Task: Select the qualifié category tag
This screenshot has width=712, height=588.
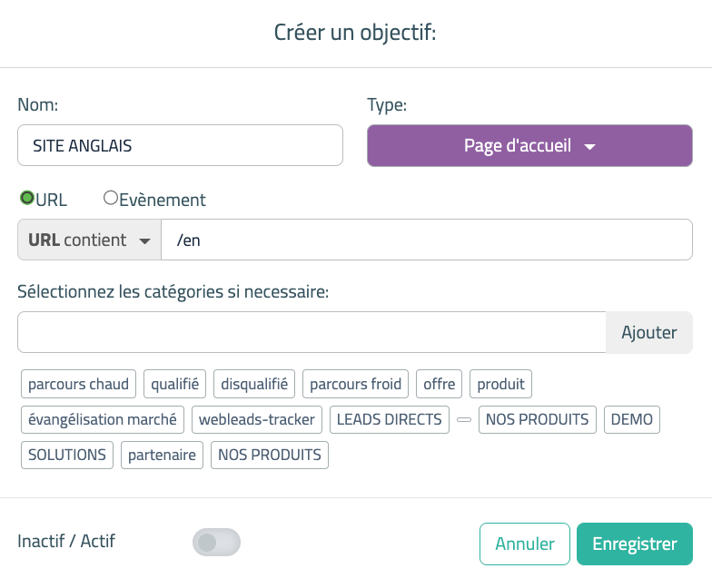Action: [175, 384]
